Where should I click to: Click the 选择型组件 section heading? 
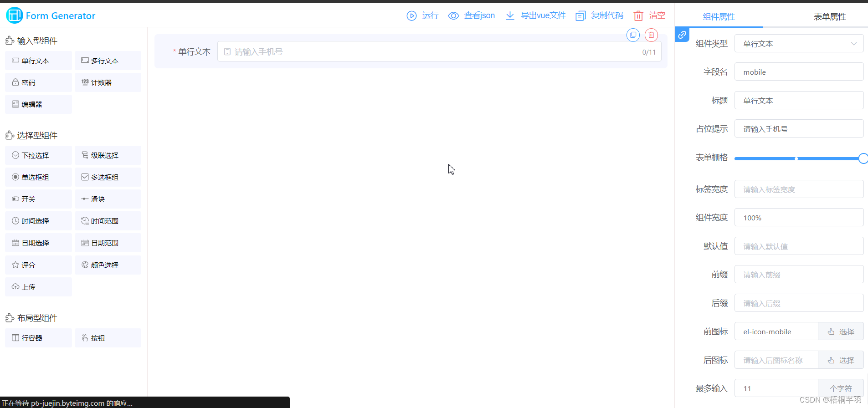[31, 136]
